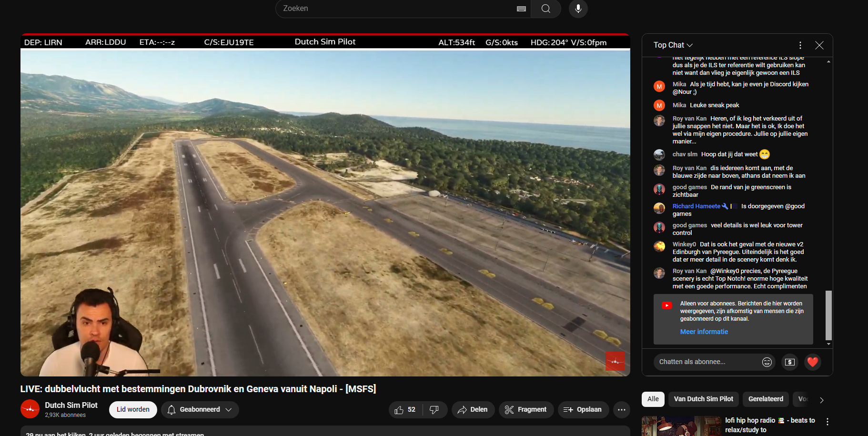Send a Super Chat using dollar icon

pyautogui.click(x=789, y=362)
